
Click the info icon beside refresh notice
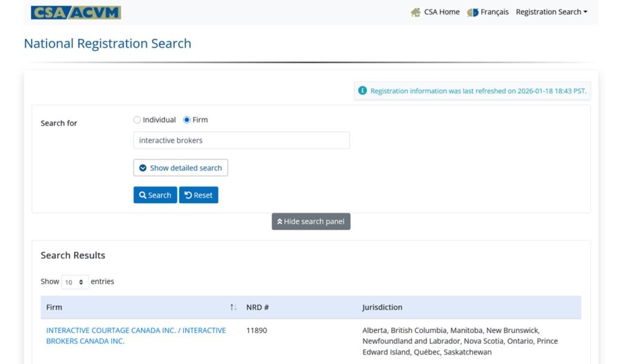(x=363, y=90)
